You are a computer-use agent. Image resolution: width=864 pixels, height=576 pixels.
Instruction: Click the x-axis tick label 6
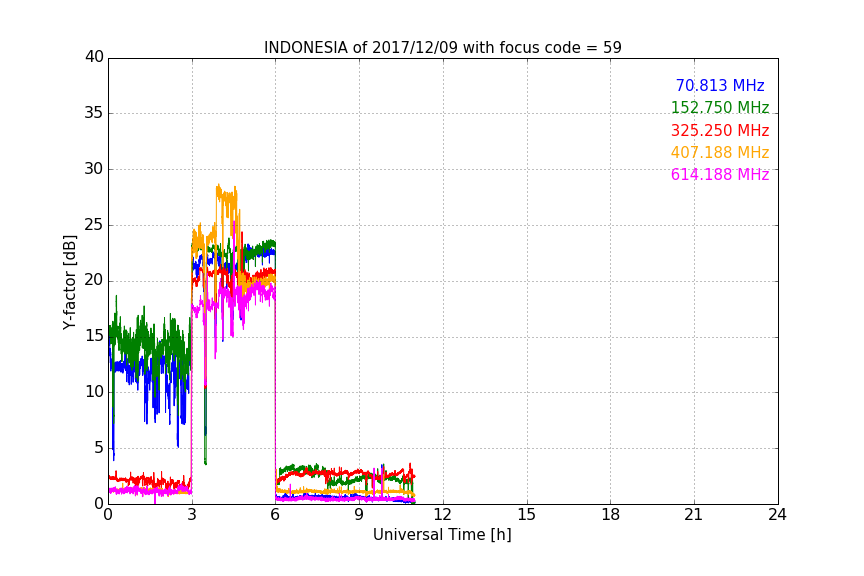coord(276,515)
